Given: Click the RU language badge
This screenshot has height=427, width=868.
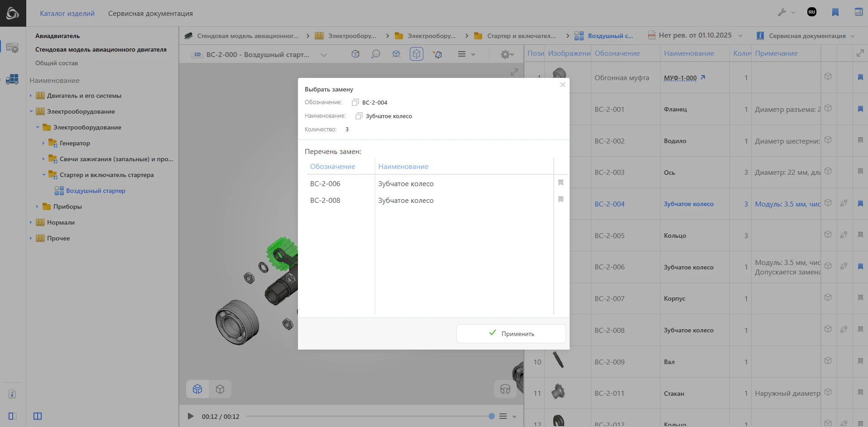Looking at the screenshot, I should coord(811,12).
